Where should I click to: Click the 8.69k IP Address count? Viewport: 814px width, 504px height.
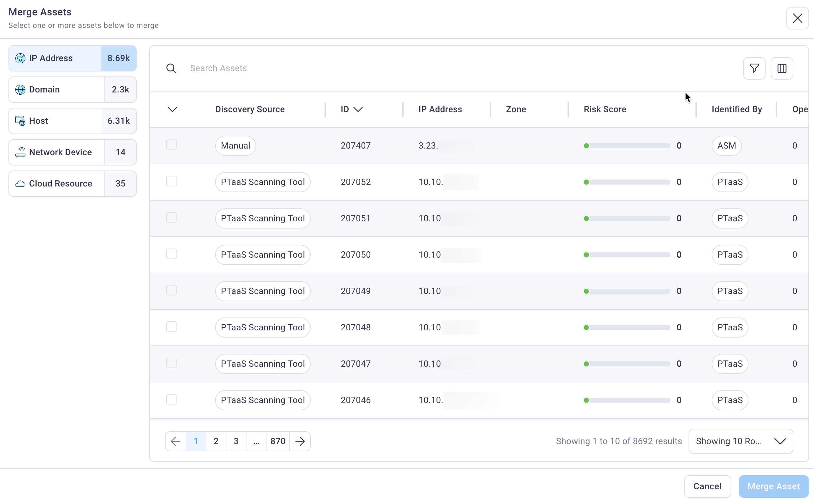coord(119,58)
